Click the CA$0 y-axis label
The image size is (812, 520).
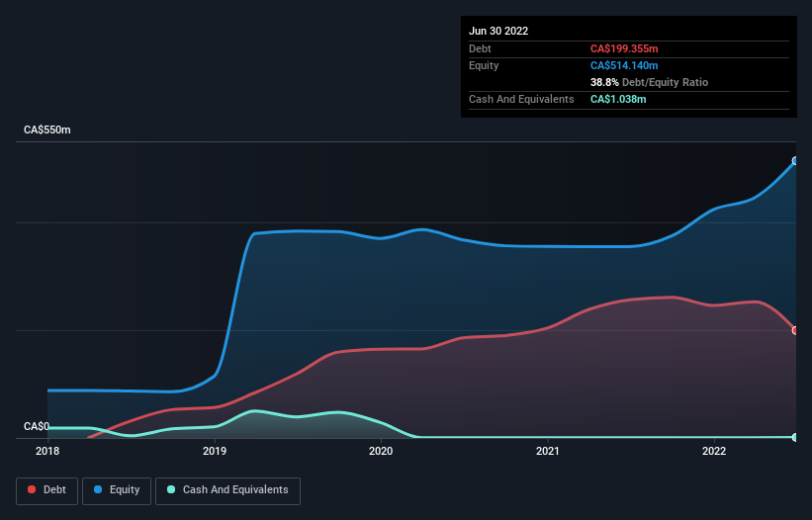[x=37, y=426]
